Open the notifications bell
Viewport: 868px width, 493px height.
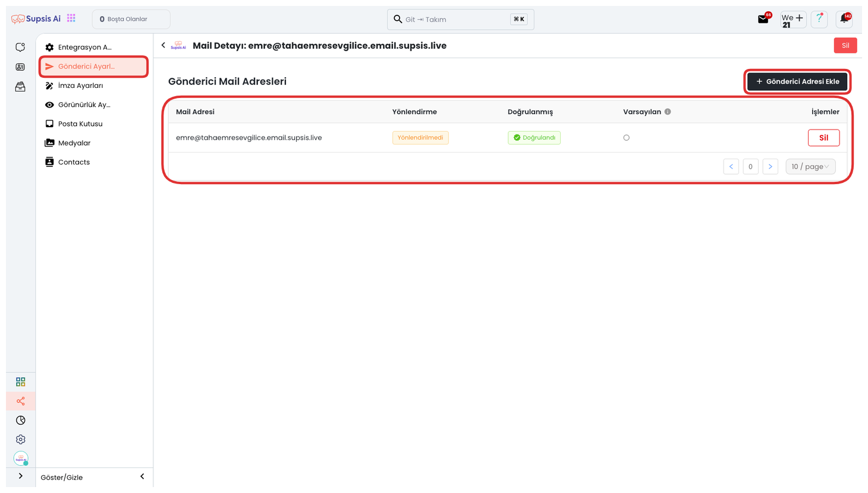click(x=844, y=19)
